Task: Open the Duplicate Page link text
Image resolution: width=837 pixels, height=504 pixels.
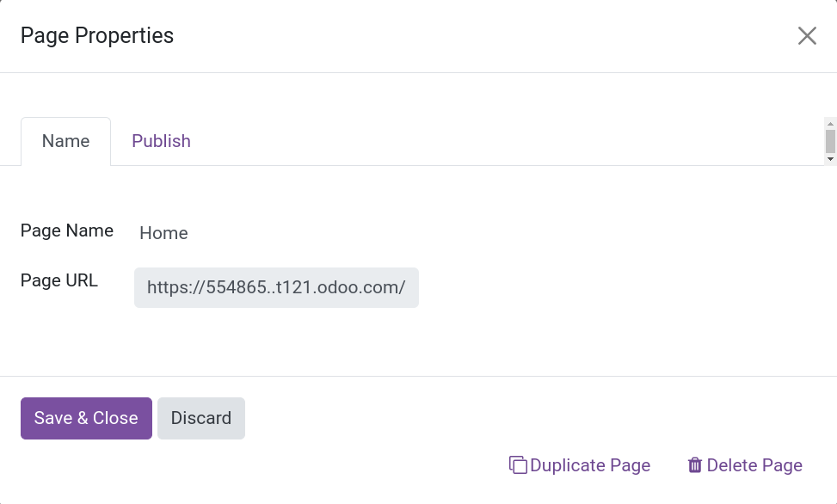Action: [x=590, y=465]
